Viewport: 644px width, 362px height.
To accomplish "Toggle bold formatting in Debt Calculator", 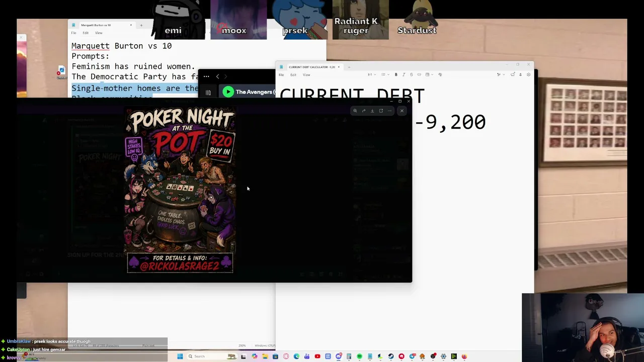I will [396, 74].
